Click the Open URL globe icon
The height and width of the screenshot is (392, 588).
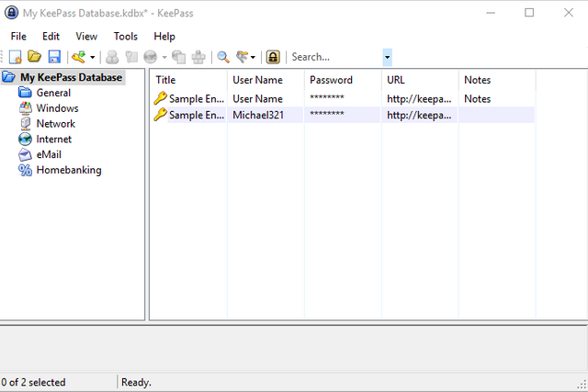click(151, 57)
